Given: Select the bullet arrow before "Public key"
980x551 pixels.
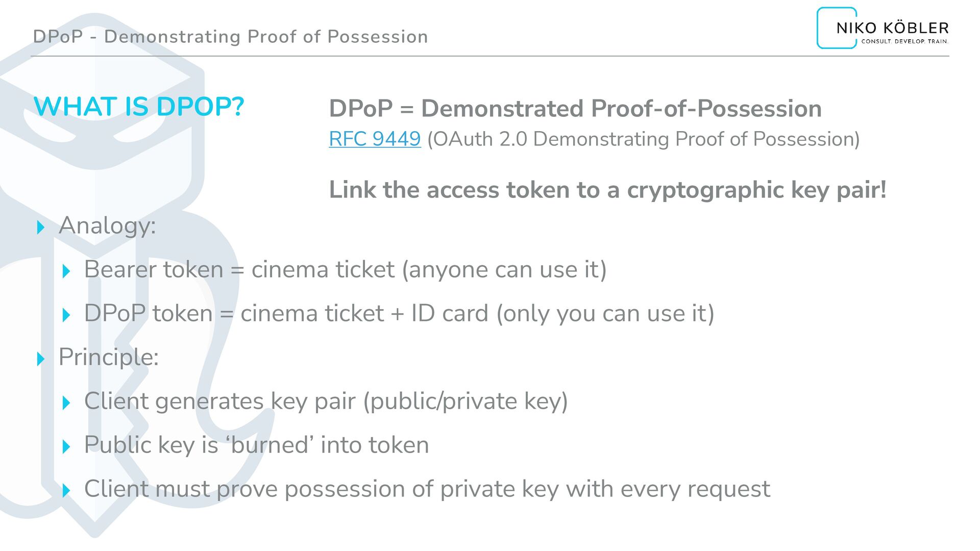Looking at the screenshot, I should [x=66, y=446].
